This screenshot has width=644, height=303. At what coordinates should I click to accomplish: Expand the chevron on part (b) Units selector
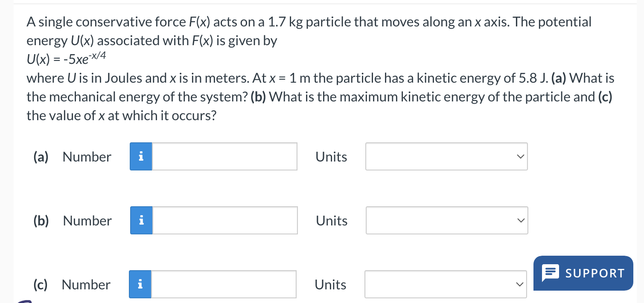pos(520,220)
